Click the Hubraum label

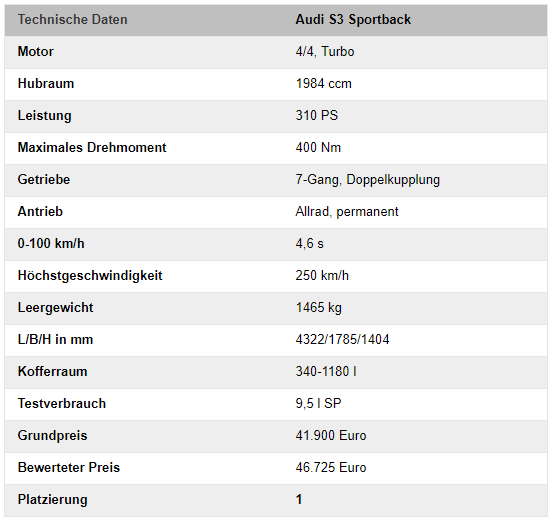pos(46,84)
